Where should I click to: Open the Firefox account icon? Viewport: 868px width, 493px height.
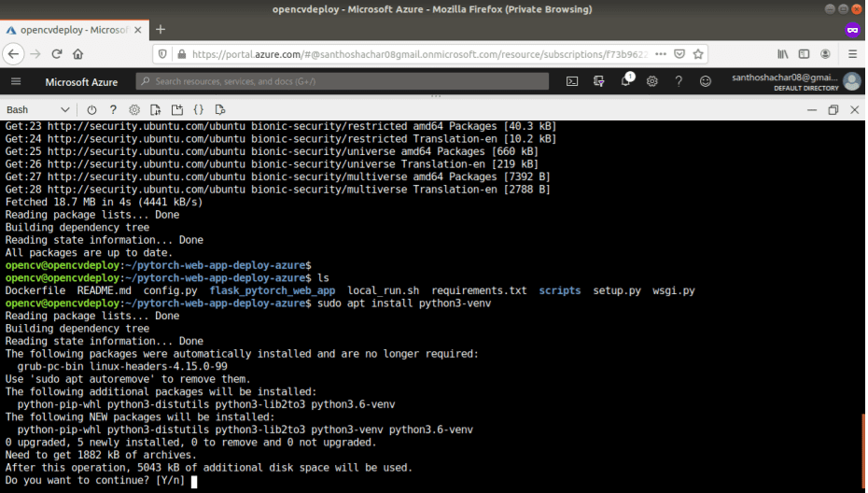pyautogui.click(x=825, y=54)
